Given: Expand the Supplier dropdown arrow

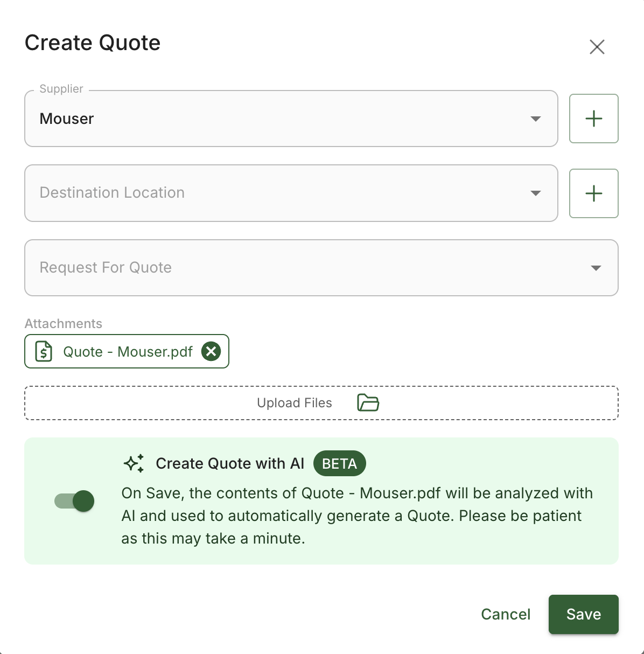Looking at the screenshot, I should [535, 119].
